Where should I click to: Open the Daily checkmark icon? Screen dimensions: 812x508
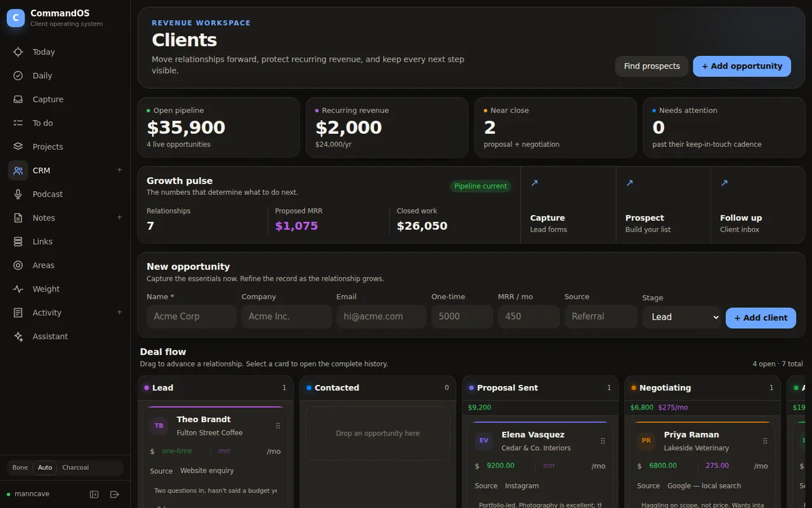click(18, 76)
